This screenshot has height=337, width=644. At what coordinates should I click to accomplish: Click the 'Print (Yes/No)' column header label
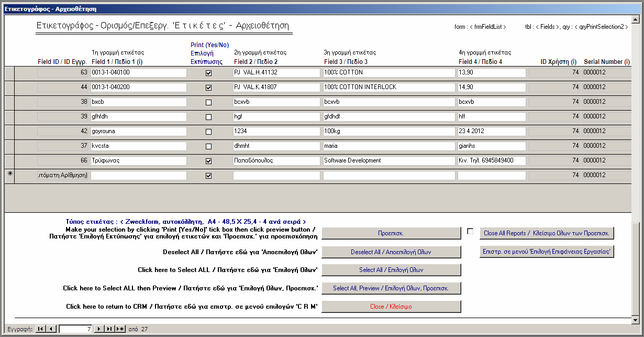point(209,45)
